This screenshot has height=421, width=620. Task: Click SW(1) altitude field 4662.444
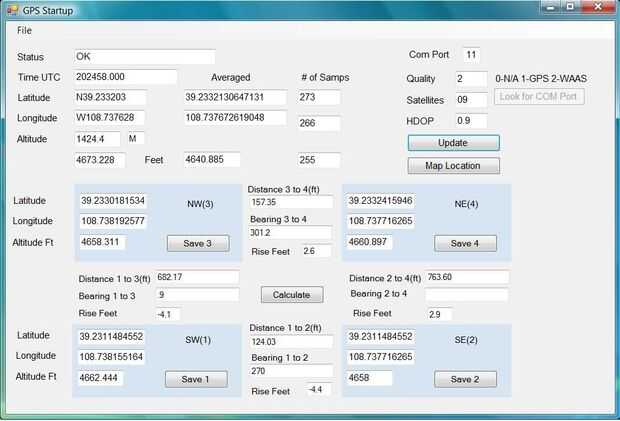100,378
